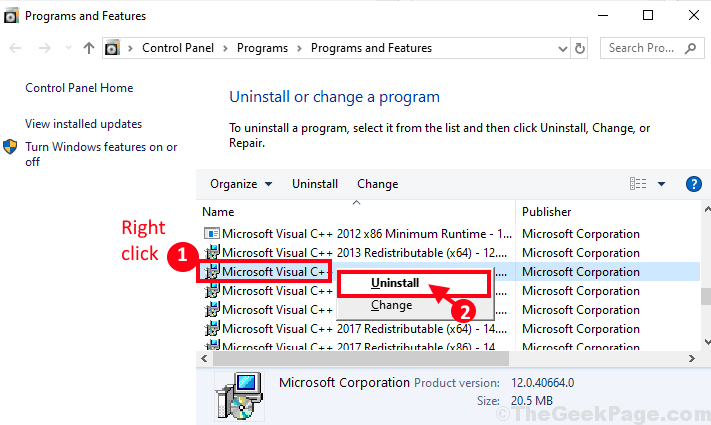Expand the view options dropdown arrow
The height and width of the screenshot is (425, 711).
click(x=661, y=184)
